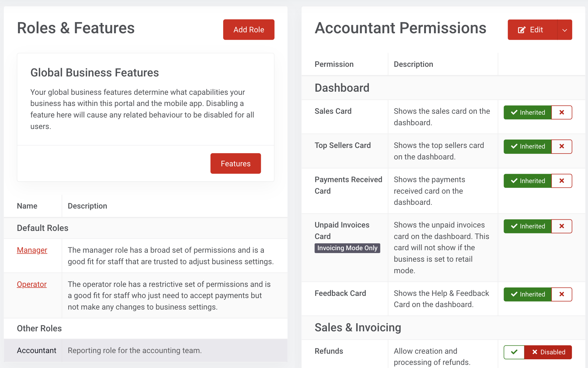Image resolution: width=588 pixels, height=368 pixels.
Task: Click green checkmark to enable Refunds
Action: (x=514, y=352)
